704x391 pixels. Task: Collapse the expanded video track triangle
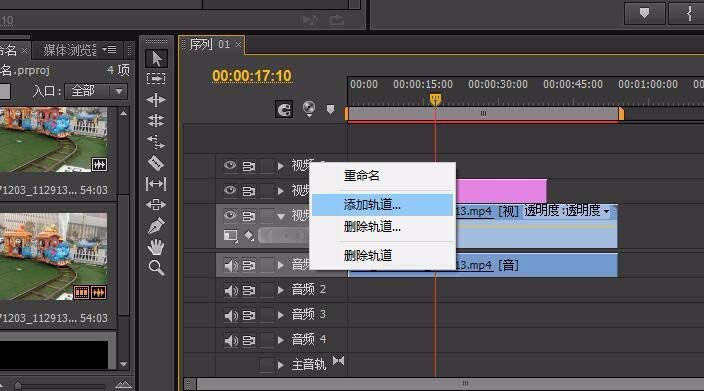click(x=281, y=216)
